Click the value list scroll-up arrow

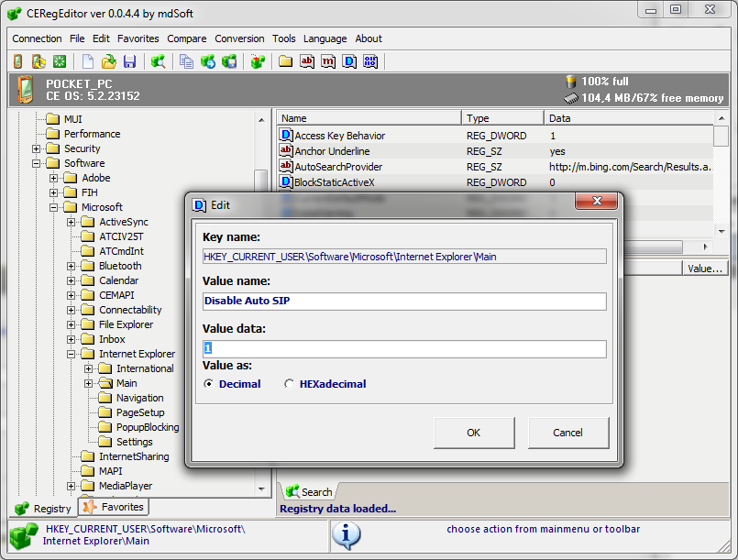[x=721, y=118]
